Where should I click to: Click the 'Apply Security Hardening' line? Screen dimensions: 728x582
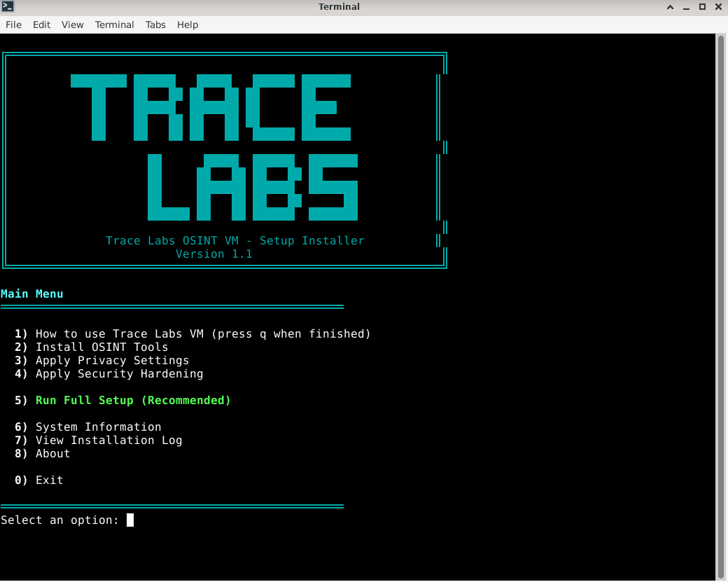119,374
